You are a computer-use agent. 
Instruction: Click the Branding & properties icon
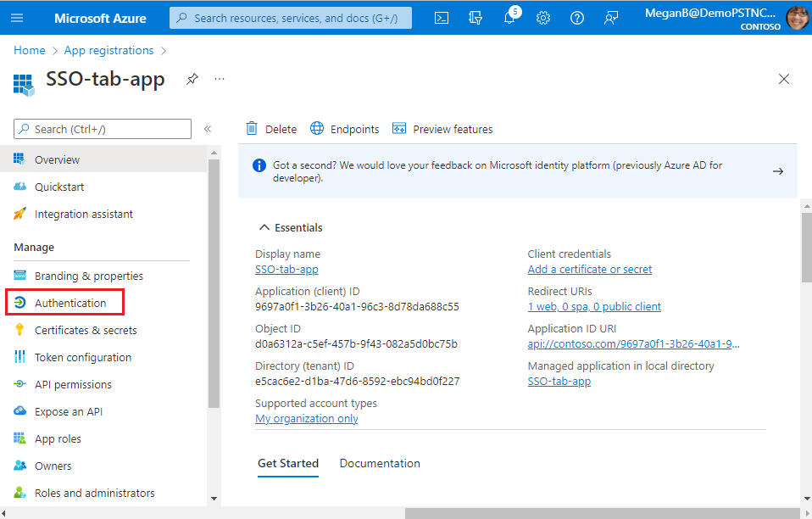[19, 275]
